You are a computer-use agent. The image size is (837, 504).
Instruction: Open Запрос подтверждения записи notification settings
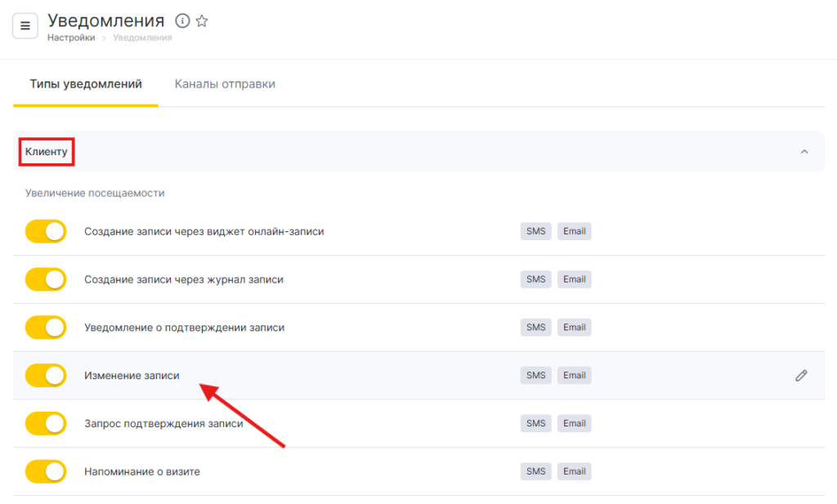[163, 423]
